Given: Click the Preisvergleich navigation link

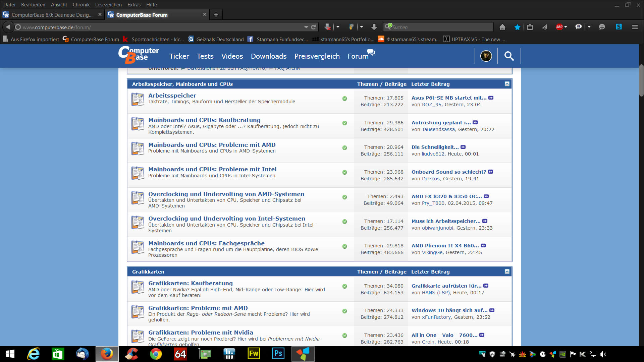Looking at the screenshot, I should click(317, 56).
